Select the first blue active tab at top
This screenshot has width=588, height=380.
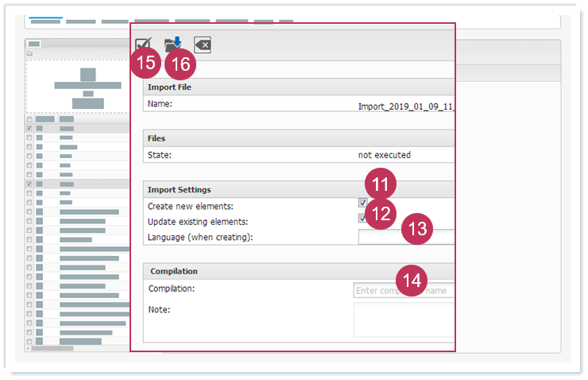tap(45, 19)
